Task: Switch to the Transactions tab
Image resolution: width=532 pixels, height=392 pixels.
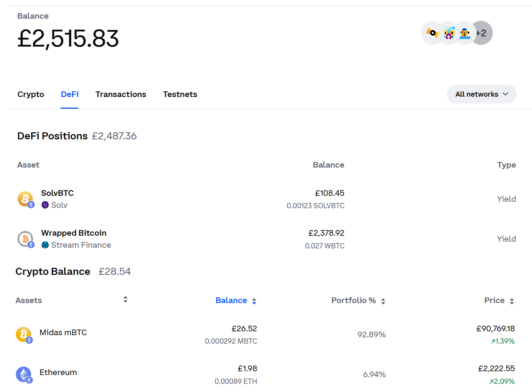Action: [x=121, y=95]
